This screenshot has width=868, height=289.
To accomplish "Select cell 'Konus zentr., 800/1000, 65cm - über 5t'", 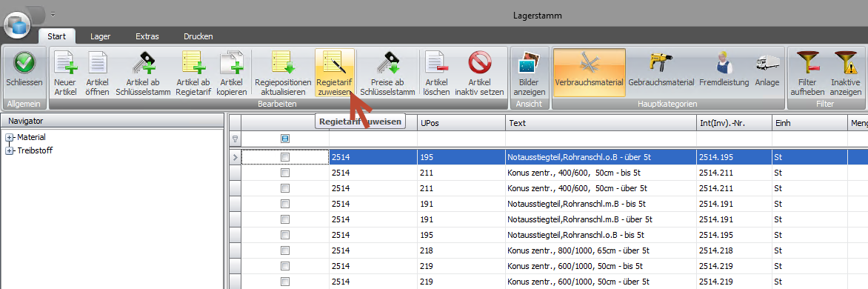I will click(x=601, y=250).
